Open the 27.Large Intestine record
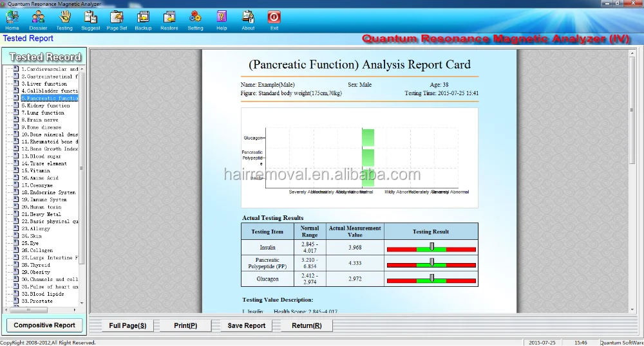This screenshot has height=346, width=644. (50, 258)
